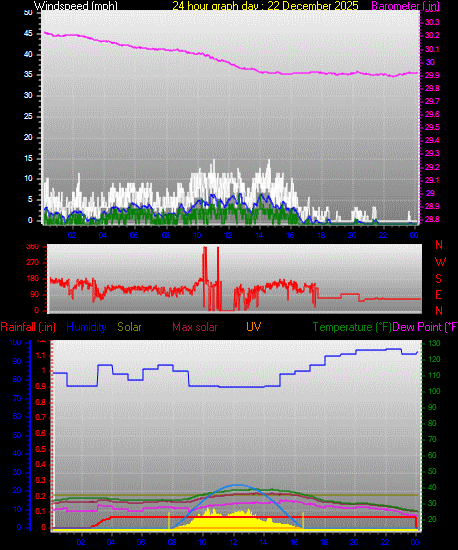Image resolution: width=458 pixels, height=550 pixels.
Task: Click the '360' wind direction axis value
Action: (x=33, y=247)
